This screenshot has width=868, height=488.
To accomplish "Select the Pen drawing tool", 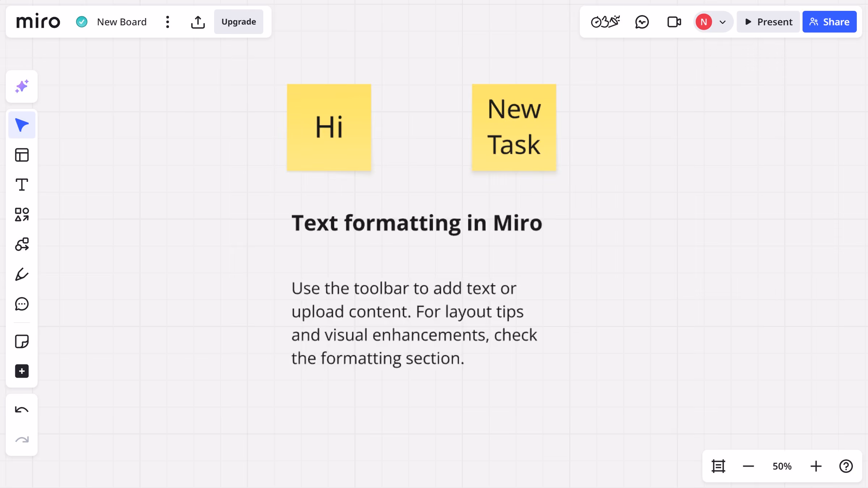I will (22, 274).
